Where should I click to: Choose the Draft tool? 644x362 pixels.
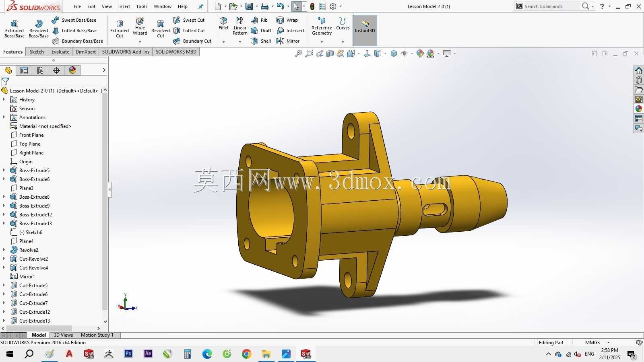point(261,31)
